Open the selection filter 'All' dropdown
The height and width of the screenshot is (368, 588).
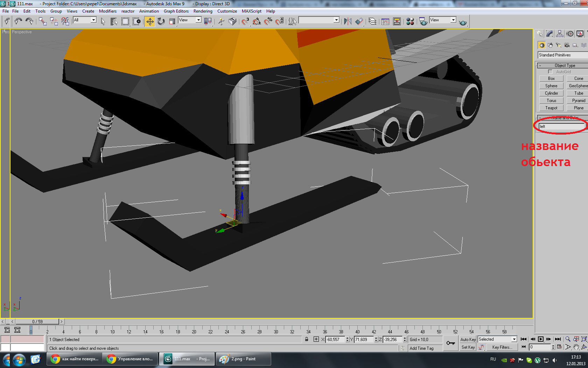click(x=93, y=20)
